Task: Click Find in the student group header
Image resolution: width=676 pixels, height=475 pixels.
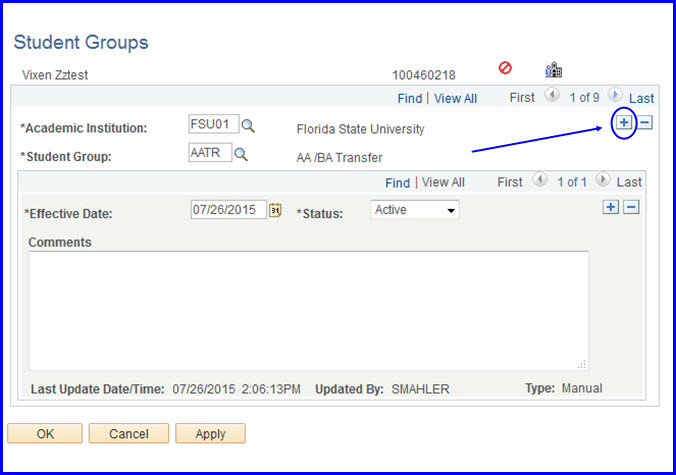Action: click(410, 98)
